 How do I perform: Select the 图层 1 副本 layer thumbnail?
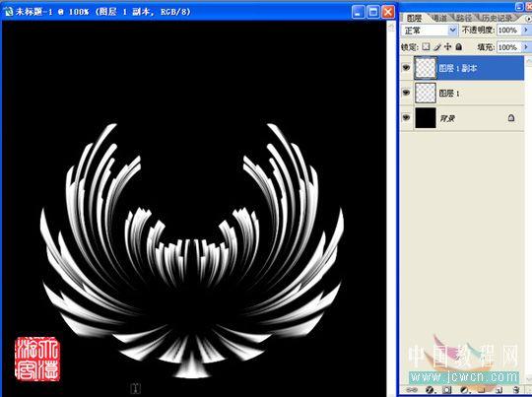[x=426, y=68]
